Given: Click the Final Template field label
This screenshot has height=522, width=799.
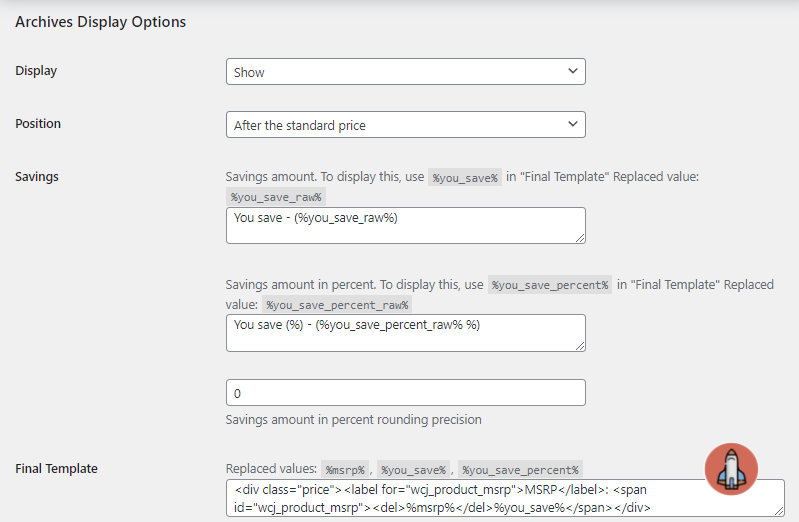Looking at the screenshot, I should [56, 468].
